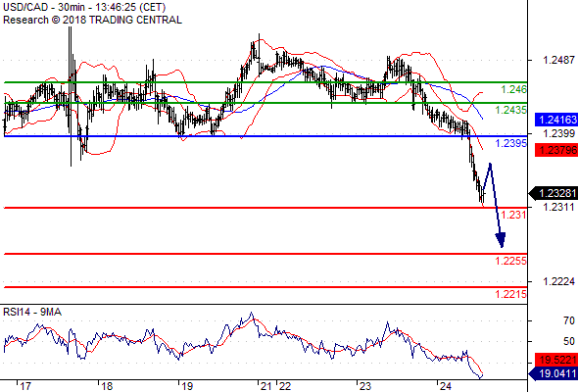Click the Trading Central research copyright text
The height and width of the screenshot is (392, 578).
click(x=92, y=20)
